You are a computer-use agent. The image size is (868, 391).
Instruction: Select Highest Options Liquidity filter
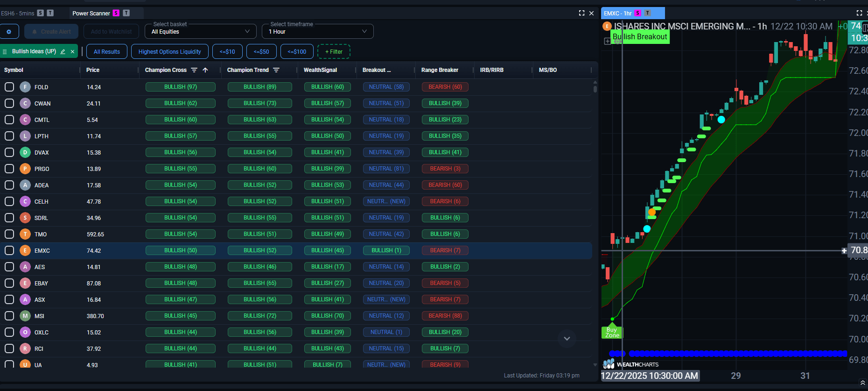(x=170, y=51)
